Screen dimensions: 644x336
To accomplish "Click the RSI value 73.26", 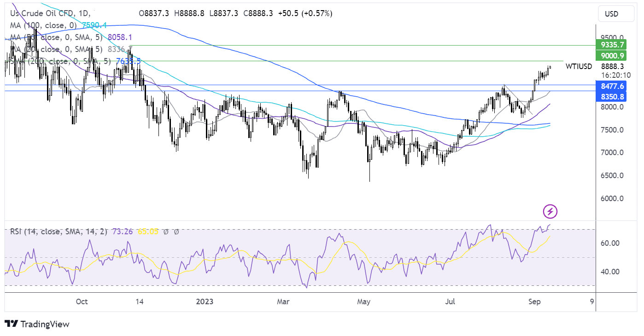I will tap(122, 232).
